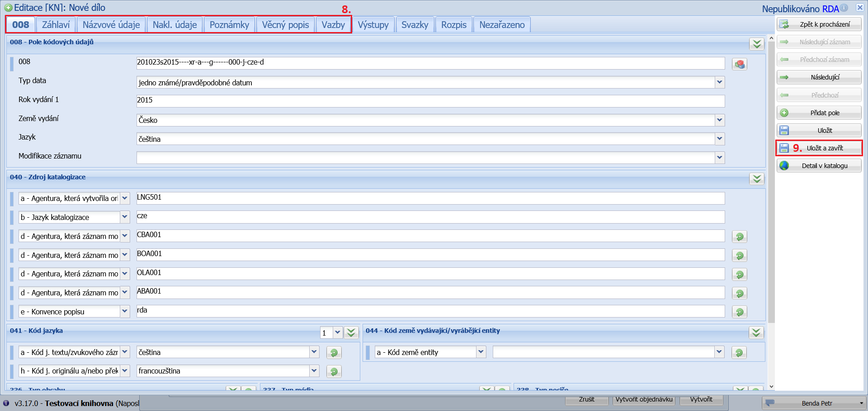Screen dimensions: 868x411
Task: Open the čeština language value dropdown
Action: 314,352
